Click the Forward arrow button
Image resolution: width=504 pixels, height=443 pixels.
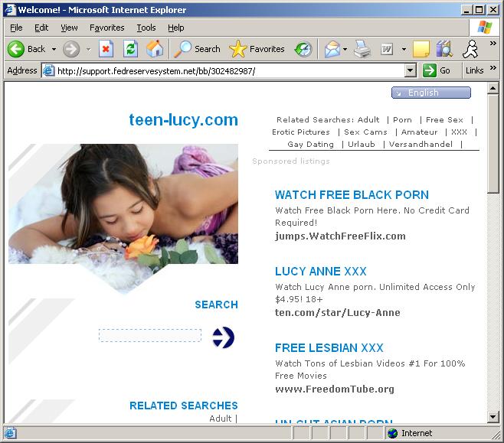click(71, 49)
